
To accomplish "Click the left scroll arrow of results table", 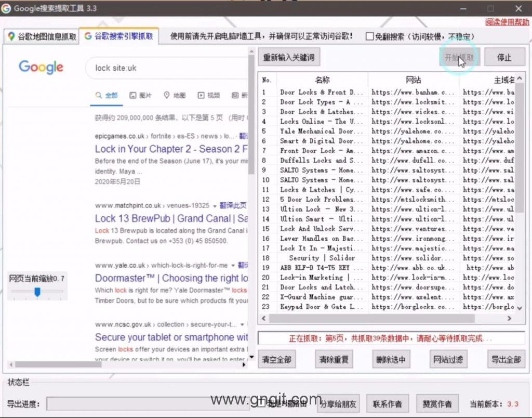I will click(x=264, y=319).
